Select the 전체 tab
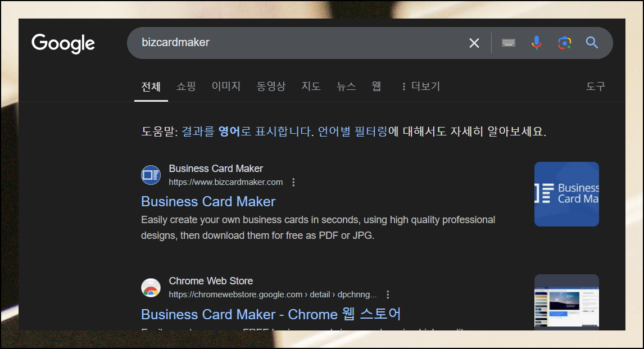 [151, 87]
